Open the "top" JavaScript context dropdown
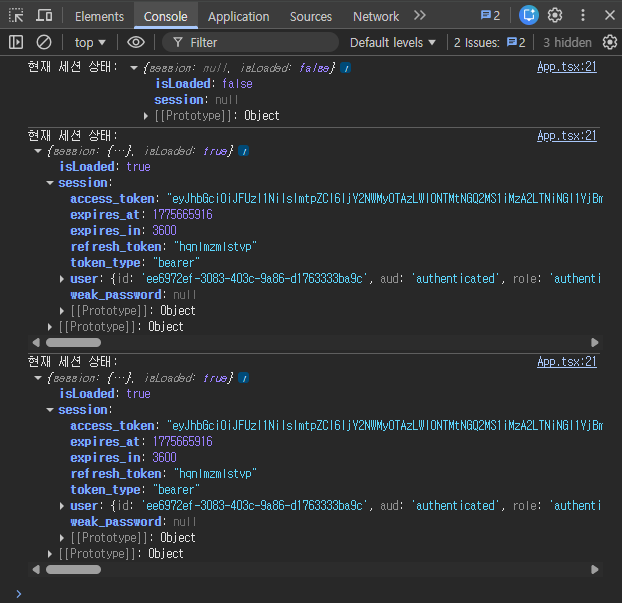Viewport: 622px width, 603px height. [x=90, y=42]
